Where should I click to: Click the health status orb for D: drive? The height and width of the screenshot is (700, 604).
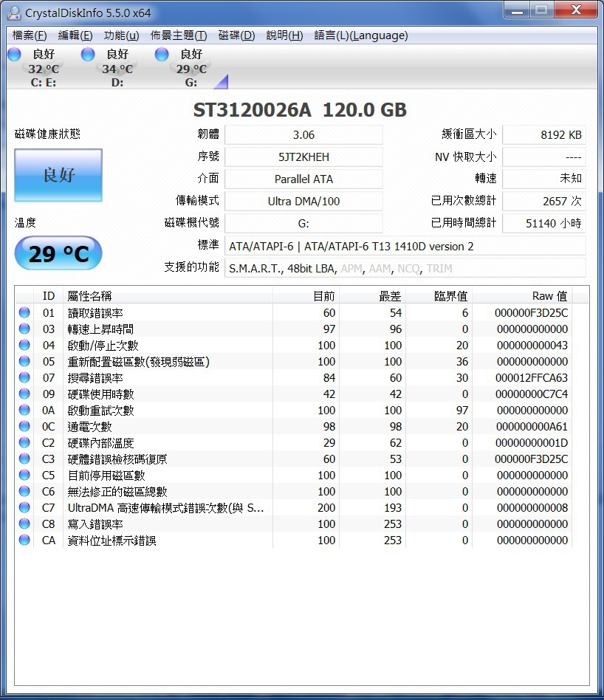tap(88, 54)
